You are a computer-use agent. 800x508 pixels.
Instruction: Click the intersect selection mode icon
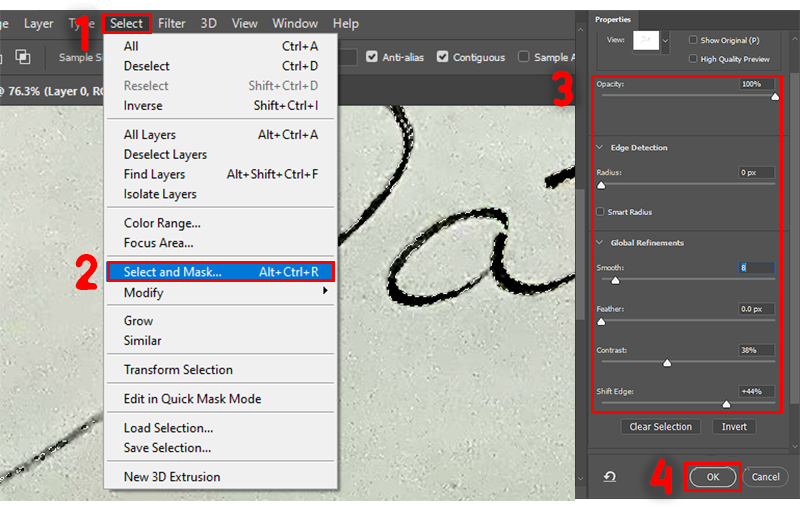pyautogui.click(x=23, y=58)
